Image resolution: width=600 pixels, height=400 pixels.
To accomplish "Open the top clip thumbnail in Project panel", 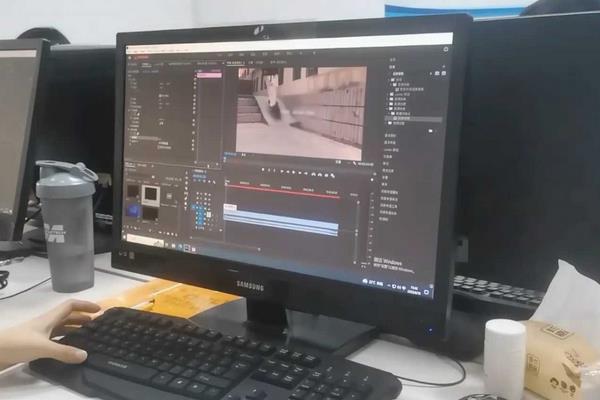I will [x=150, y=194].
